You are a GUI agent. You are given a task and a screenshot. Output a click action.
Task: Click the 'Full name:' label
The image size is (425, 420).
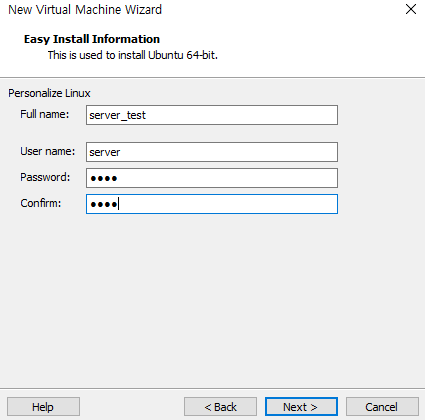click(x=45, y=114)
